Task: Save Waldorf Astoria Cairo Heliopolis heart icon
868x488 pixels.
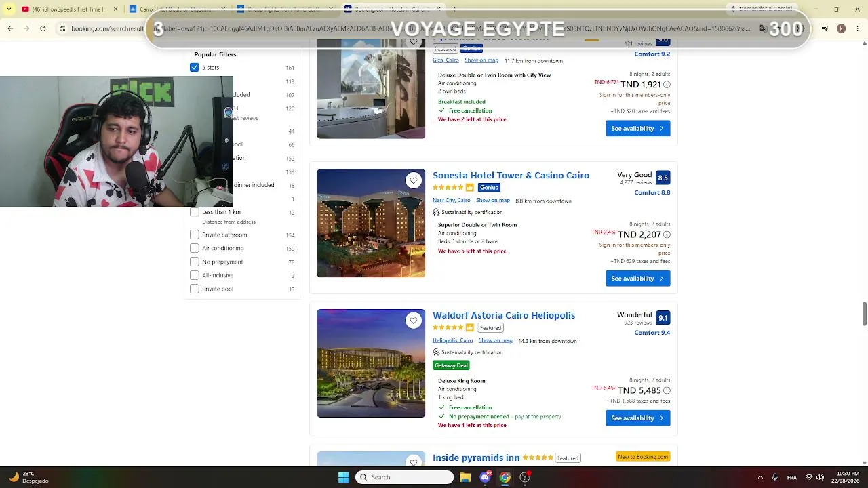Action: 414,321
